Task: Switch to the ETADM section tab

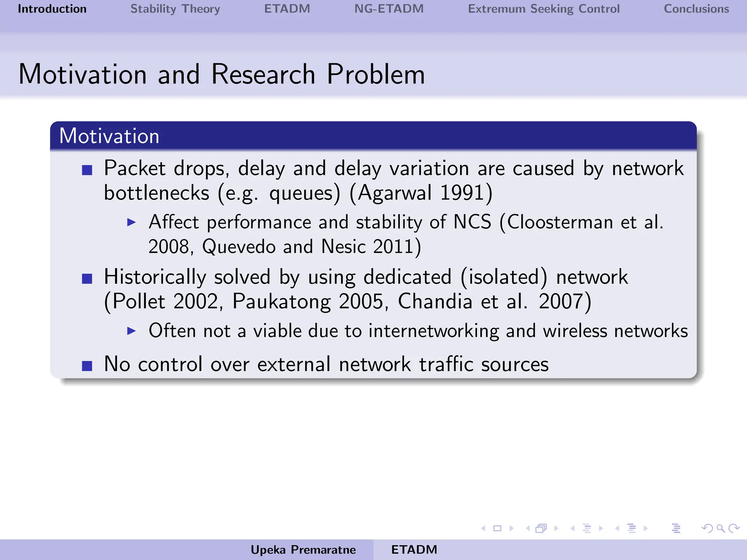Action: point(287,9)
